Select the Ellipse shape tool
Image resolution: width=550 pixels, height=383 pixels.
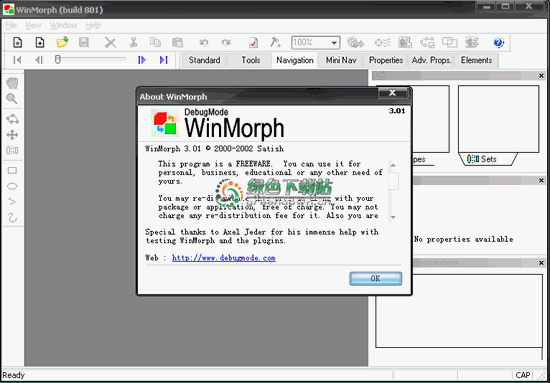tap(12, 186)
